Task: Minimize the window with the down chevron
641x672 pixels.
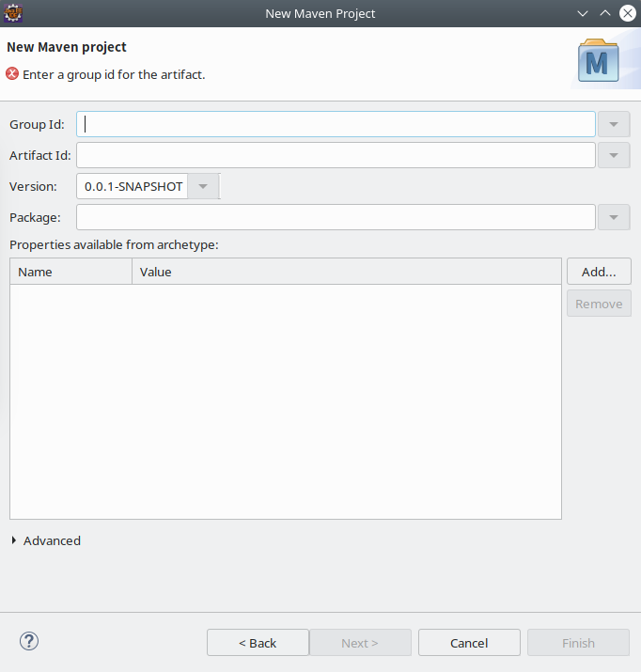Action: point(583,13)
